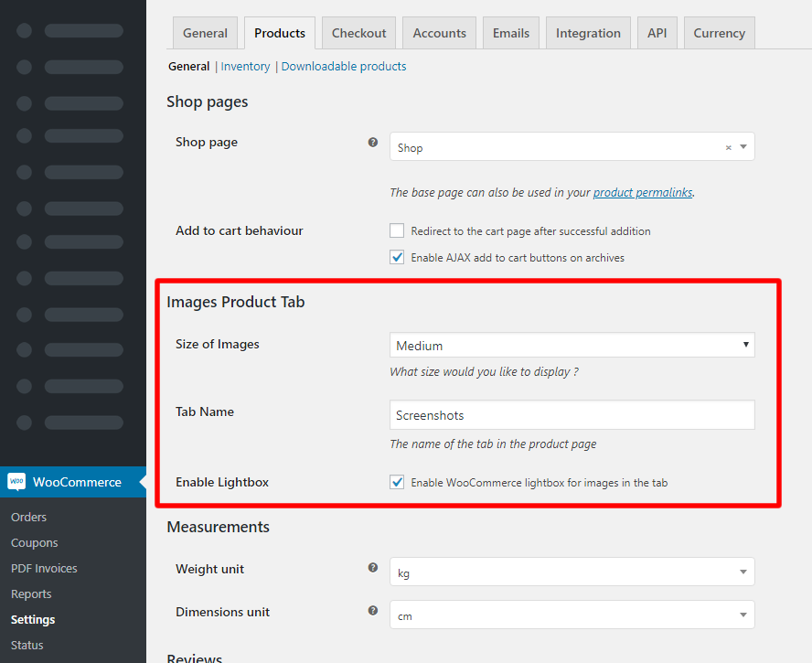Viewport: 812px width, 663px height.
Task: Switch to the Checkout tab
Action: [358, 33]
